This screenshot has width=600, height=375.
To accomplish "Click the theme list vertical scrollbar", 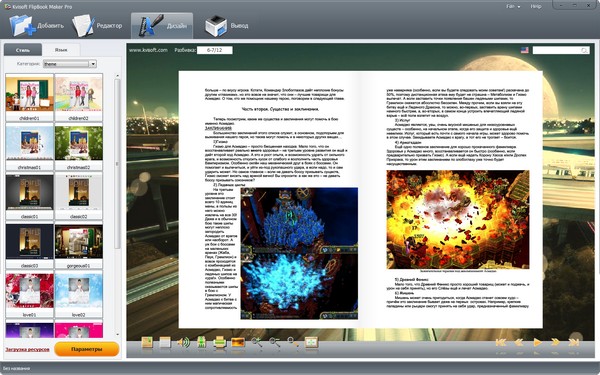I will tap(117, 164).
